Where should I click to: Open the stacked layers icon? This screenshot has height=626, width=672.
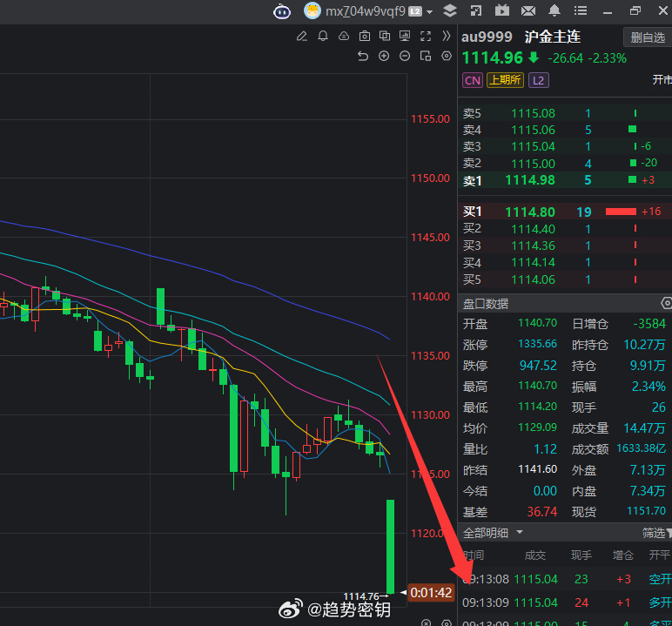click(449, 10)
